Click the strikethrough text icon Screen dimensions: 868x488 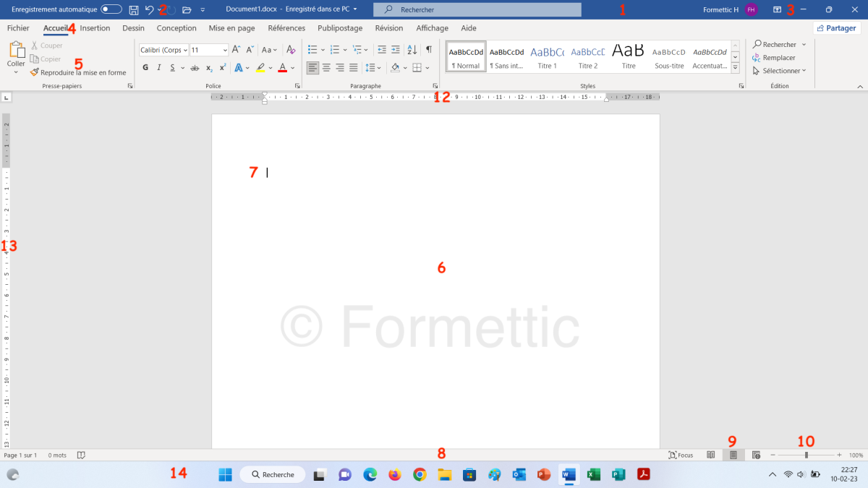195,68
